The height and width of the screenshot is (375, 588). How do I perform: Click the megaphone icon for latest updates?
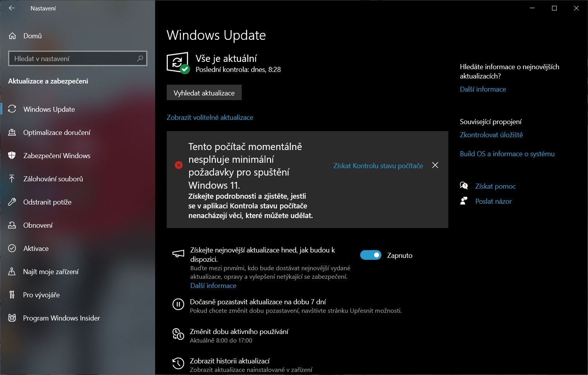point(178,254)
